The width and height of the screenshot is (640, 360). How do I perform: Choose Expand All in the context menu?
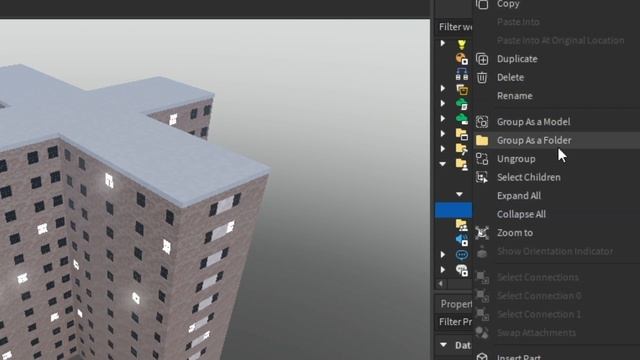[x=519, y=196]
